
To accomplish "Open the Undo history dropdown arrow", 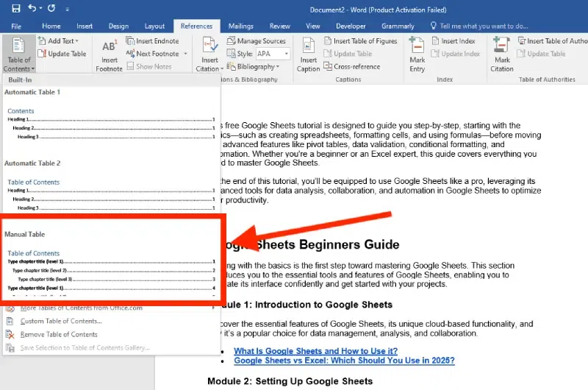I will (40, 8).
